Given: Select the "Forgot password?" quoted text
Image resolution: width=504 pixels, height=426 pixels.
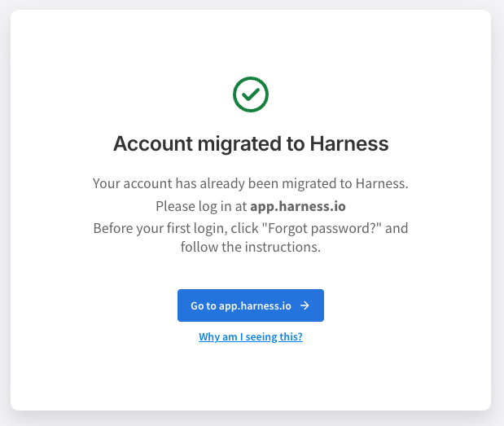Looking at the screenshot, I should tap(332, 227).
